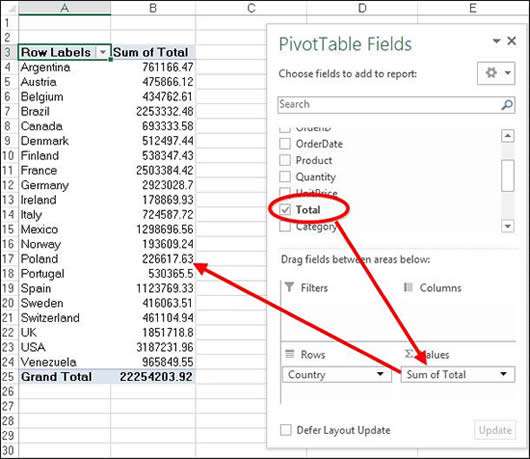530x459 pixels.
Task: Click the Filters area funnel icon
Action: click(289, 287)
